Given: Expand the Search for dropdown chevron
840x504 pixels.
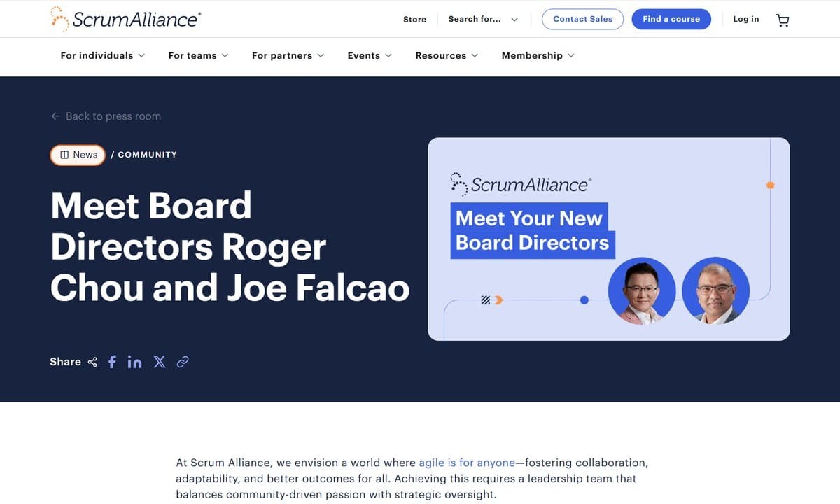Looking at the screenshot, I should click(514, 20).
